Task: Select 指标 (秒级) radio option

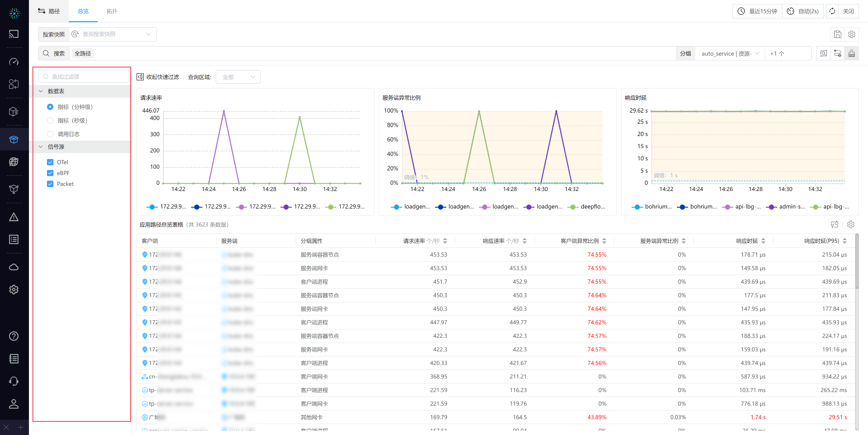Action: coord(50,120)
